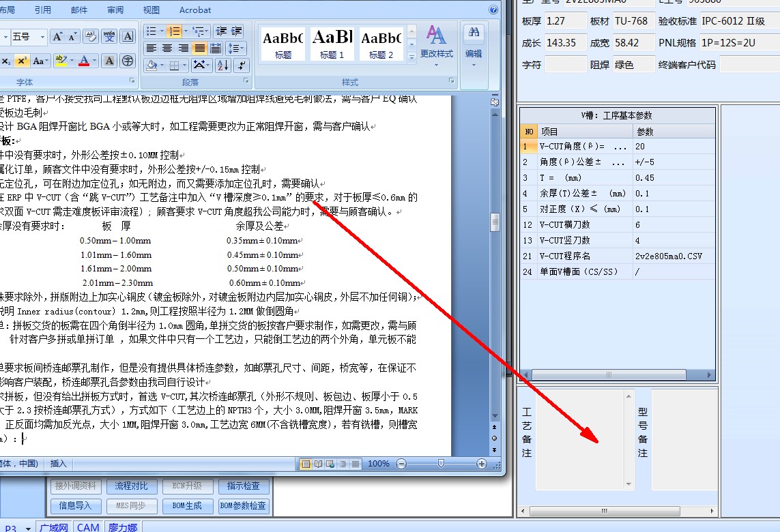The width and height of the screenshot is (780, 532).
Task: Switch to the CAM tab at bottom
Action: click(88, 527)
